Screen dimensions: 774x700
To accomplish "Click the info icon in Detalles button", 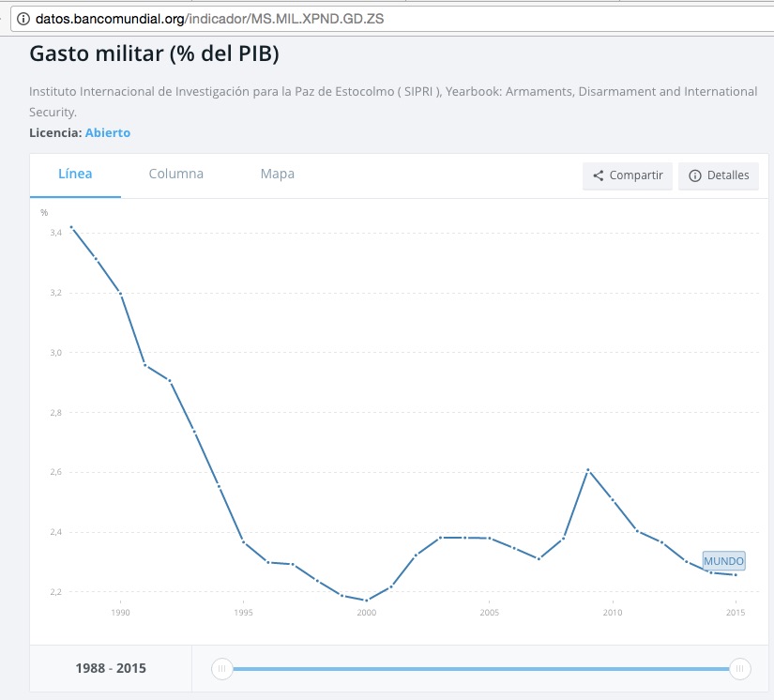I will [695, 175].
